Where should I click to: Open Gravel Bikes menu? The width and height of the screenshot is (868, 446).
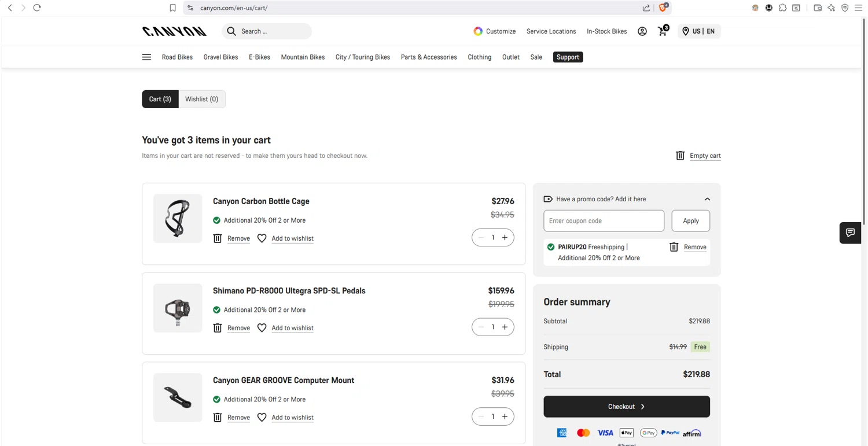220,57
